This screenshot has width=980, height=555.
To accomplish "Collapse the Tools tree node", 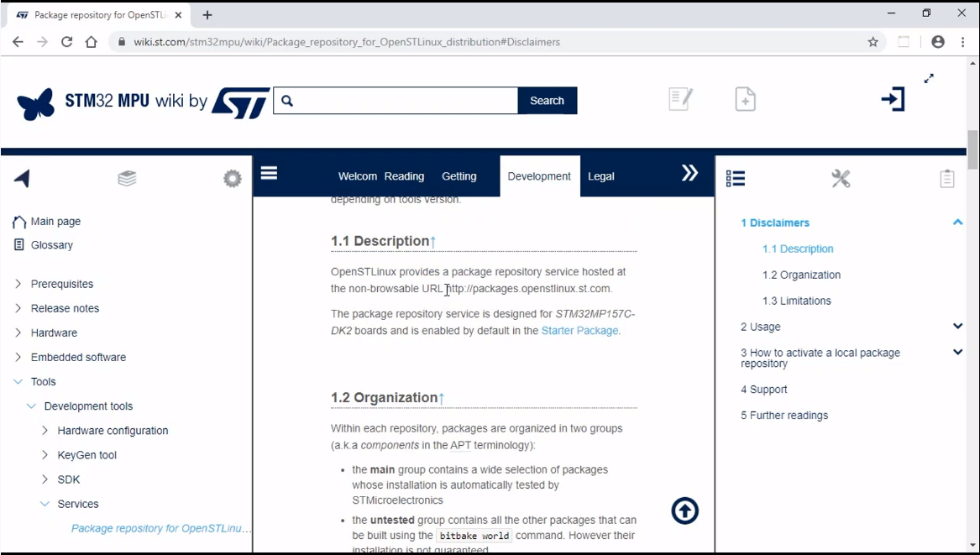I will (18, 381).
